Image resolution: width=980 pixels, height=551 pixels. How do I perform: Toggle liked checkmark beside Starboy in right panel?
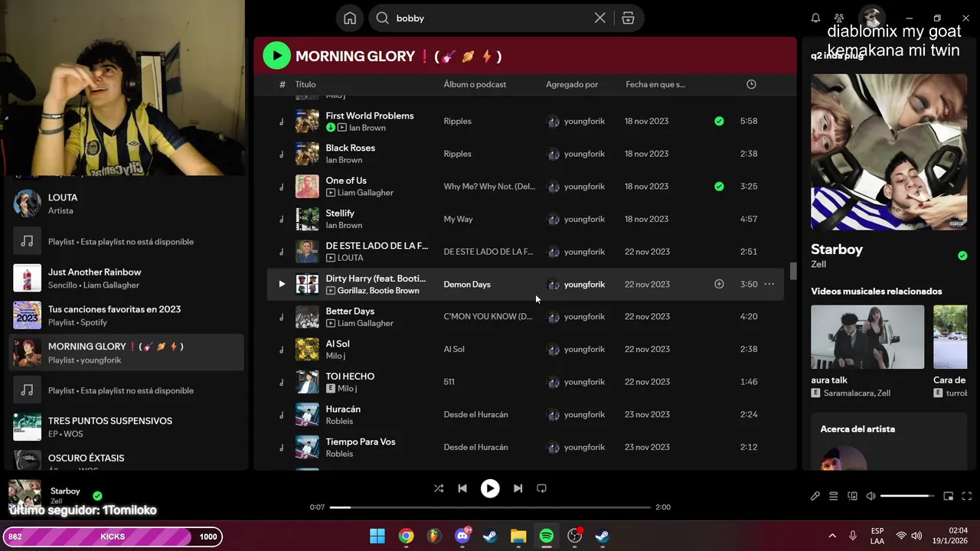962,256
